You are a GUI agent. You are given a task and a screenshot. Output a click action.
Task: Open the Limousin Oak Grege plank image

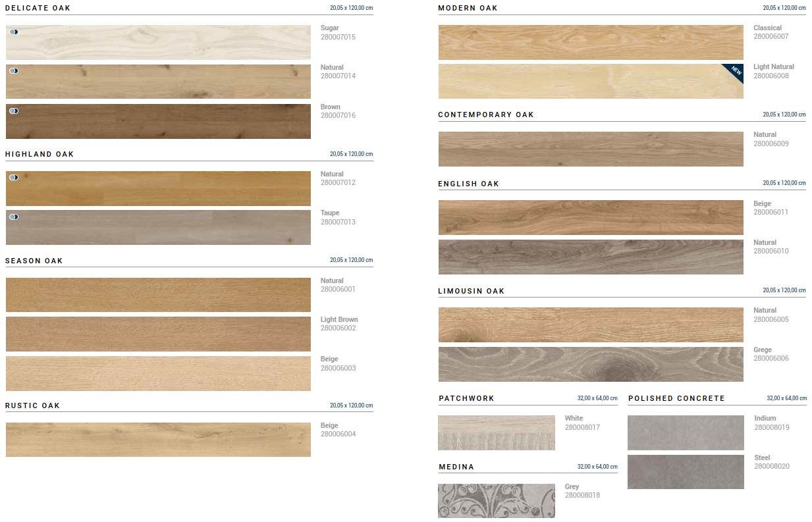click(x=591, y=364)
